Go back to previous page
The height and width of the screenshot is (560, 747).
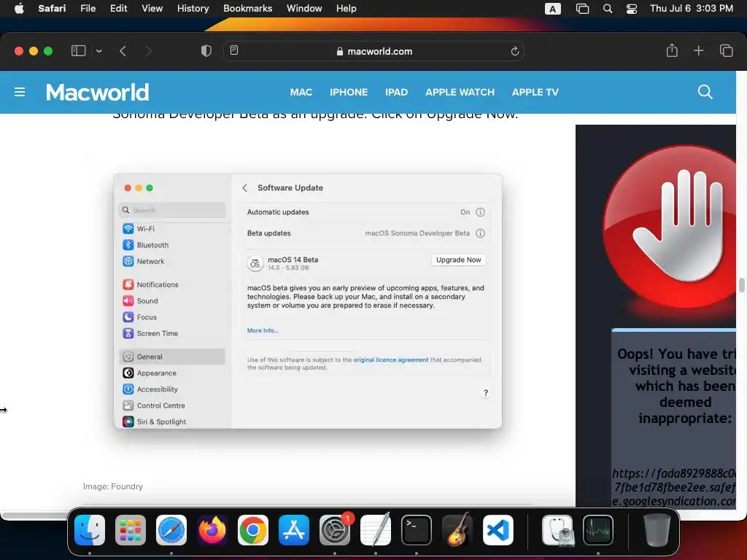(123, 51)
